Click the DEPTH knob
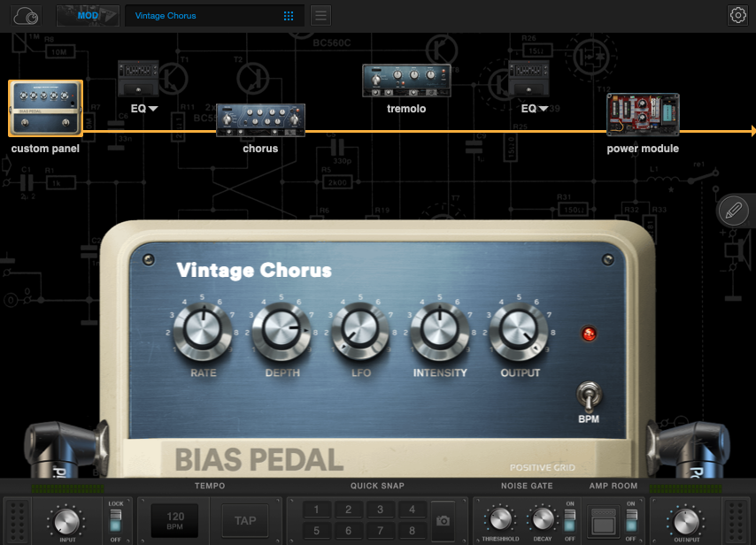Screen dimensions: 756x545 click(282, 330)
